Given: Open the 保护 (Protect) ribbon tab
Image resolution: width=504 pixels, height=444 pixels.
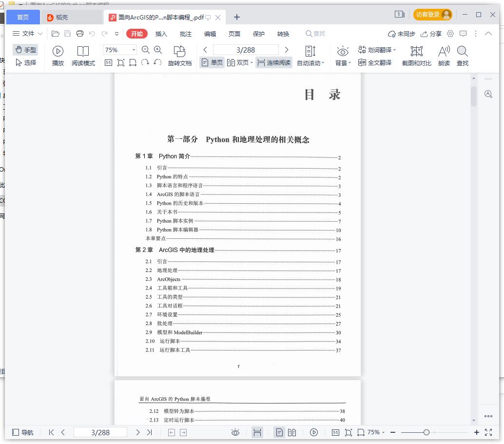Looking at the screenshot, I should tap(259, 34).
